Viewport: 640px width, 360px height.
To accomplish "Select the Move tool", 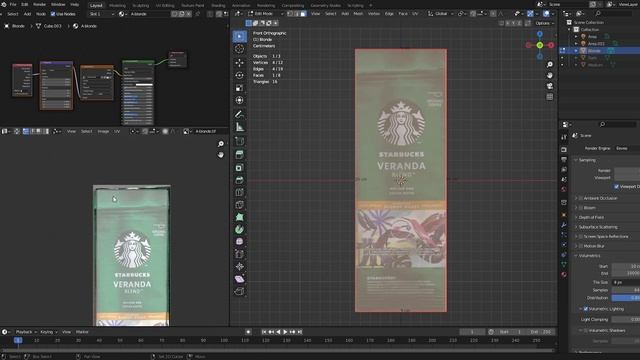I will coord(240,62).
